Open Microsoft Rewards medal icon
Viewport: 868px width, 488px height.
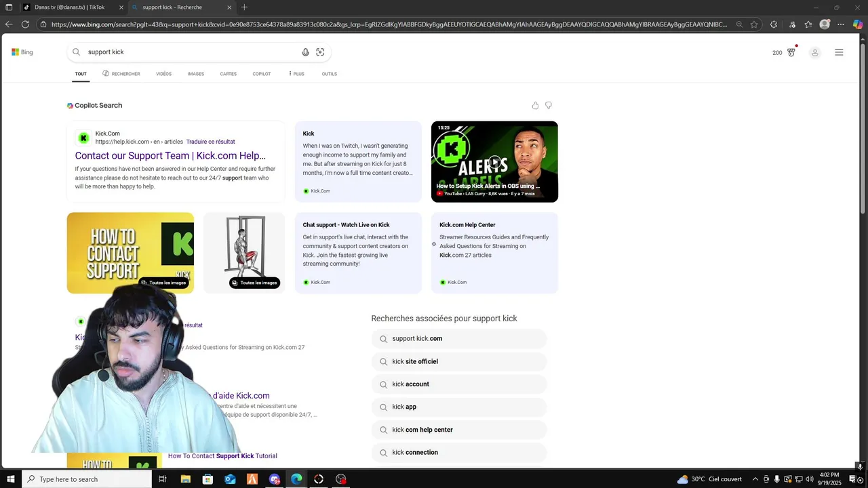coord(791,52)
